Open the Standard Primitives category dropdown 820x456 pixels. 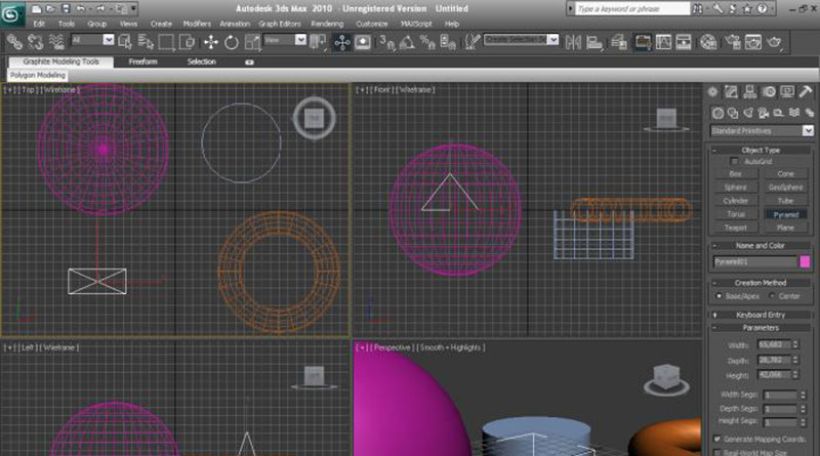[808, 130]
